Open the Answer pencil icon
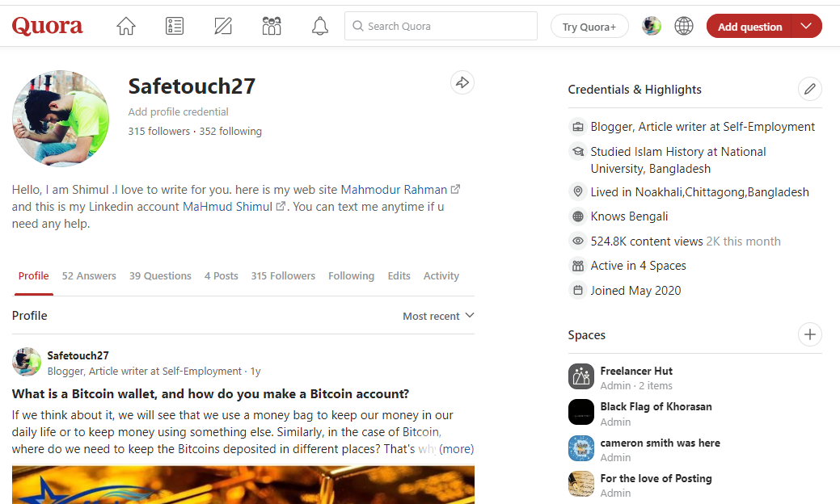 coord(223,27)
